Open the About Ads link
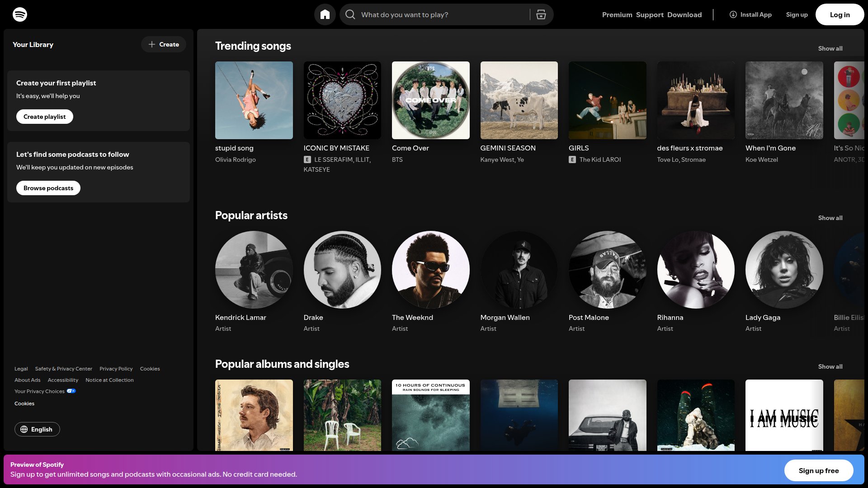Screen dimensions: 868x488 pos(28,380)
